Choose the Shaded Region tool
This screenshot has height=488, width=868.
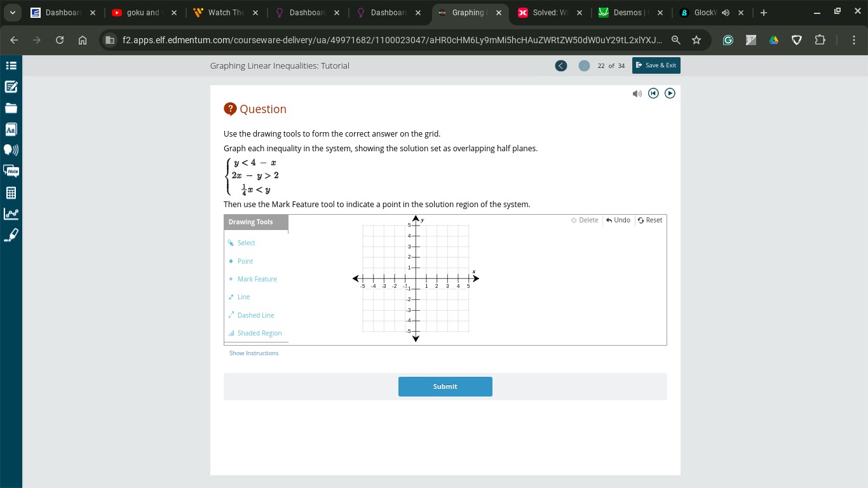click(255, 333)
